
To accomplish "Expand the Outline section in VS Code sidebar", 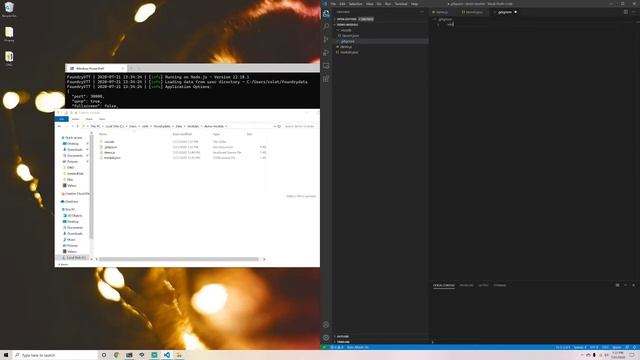I will pyautogui.click(x=342, y=337).
